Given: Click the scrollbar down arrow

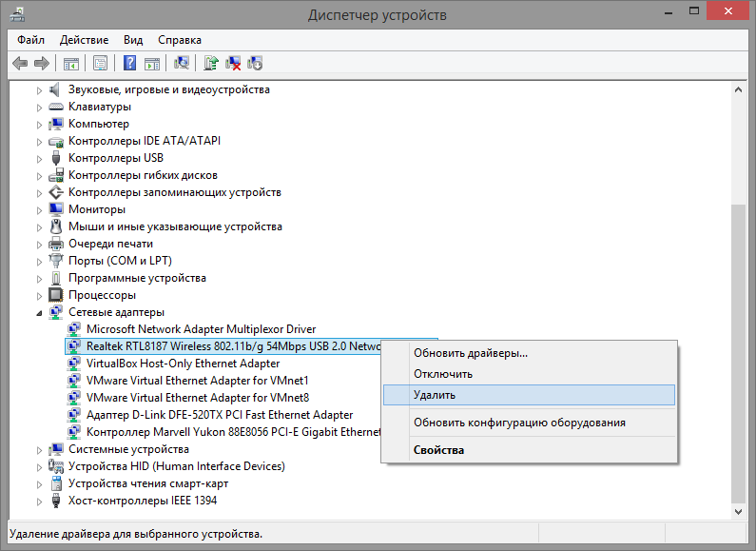Looking at the screenshot, I should coord(738,511).
